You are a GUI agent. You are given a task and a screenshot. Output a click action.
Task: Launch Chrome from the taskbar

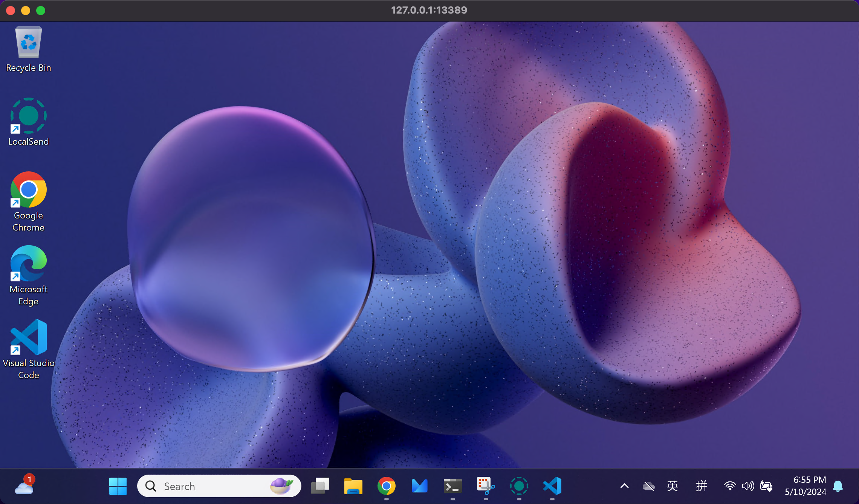tap(386, 486)
